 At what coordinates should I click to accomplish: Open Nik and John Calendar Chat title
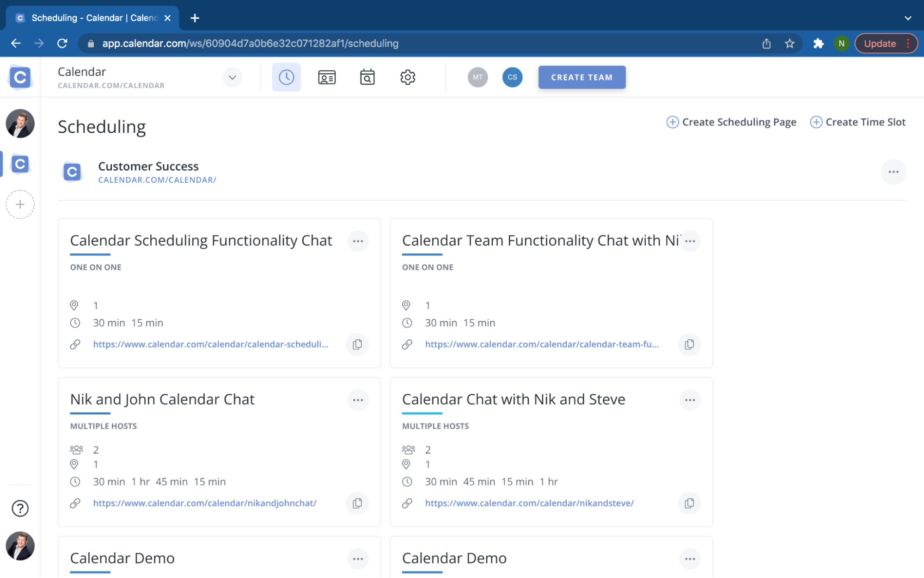coord(162,399)
